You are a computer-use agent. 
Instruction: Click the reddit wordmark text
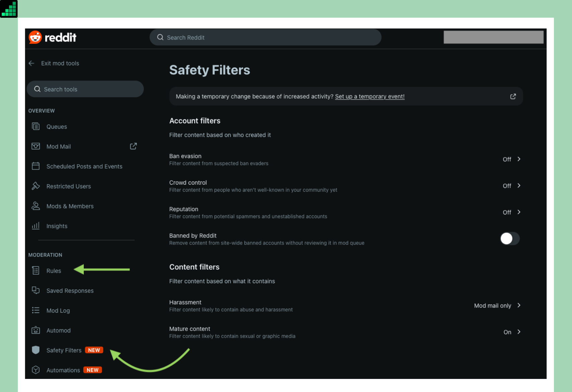coord(61,37)
